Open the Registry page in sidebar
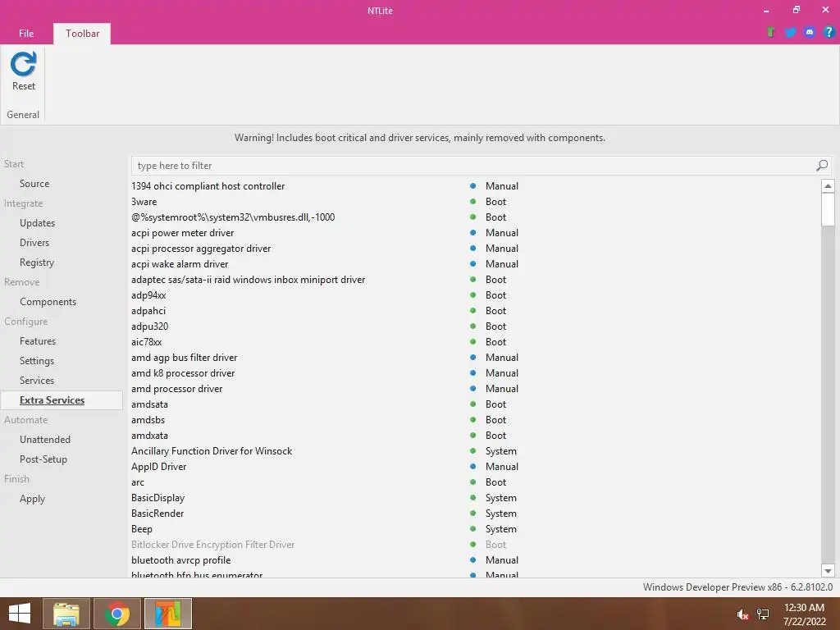840x630 pixels. [x=37, y=262]
